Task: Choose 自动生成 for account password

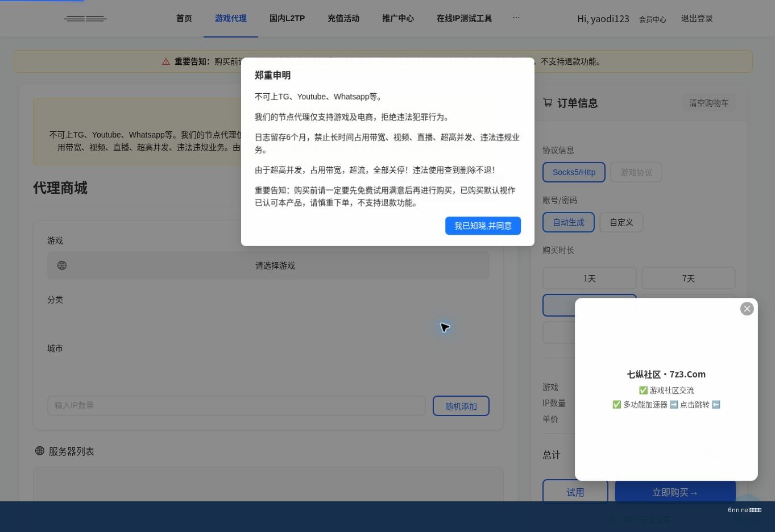Action: pyautogui.click(x=569, y=222)
